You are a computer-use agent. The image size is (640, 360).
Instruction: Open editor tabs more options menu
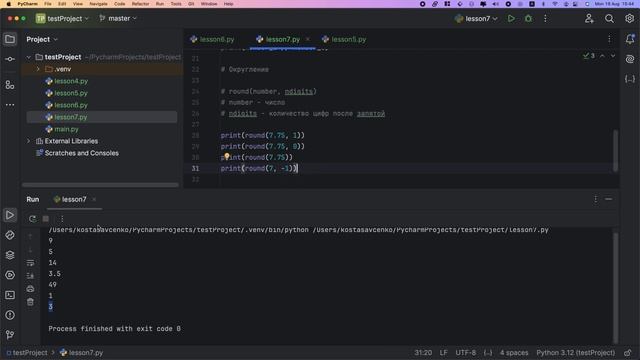pos(609,39)
